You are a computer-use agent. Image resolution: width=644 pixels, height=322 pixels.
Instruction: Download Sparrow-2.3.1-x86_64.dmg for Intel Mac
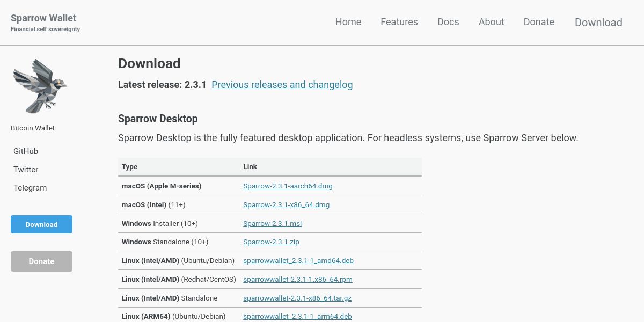coord(286,205)
